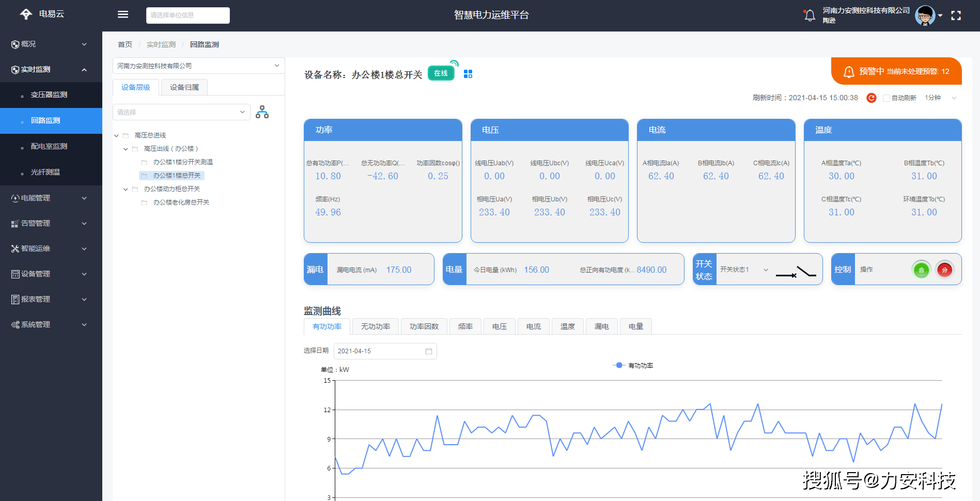Click the fullscreen icon at top right

point(956,15)
